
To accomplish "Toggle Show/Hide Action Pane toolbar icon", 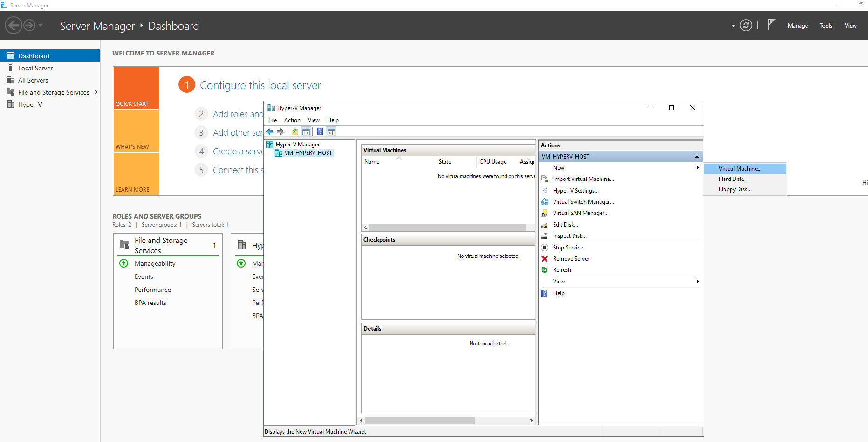I will click(x=331, y=132).
